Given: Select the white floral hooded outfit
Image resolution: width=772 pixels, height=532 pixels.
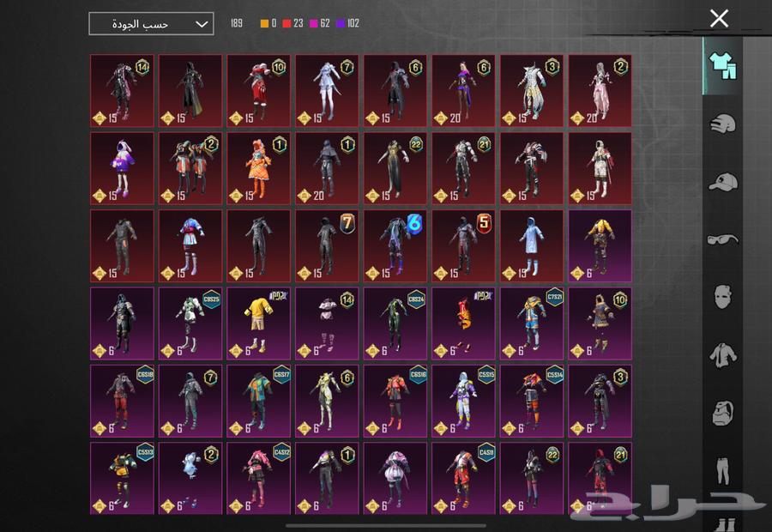Looking at the screenshot, I should tap(600, 168).
